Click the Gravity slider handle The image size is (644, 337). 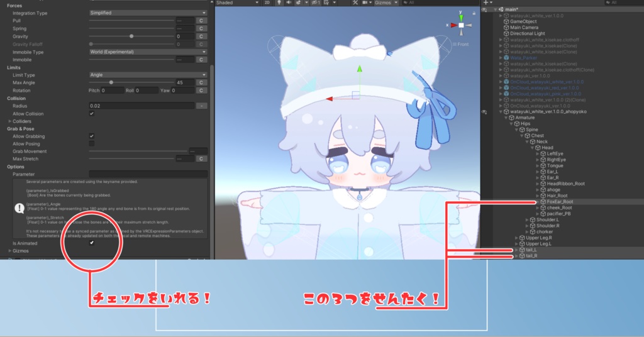[131, 36]
